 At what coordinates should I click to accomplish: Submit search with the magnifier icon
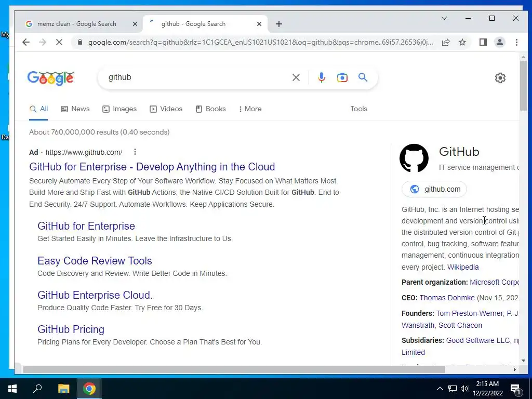tap(363, 77)
